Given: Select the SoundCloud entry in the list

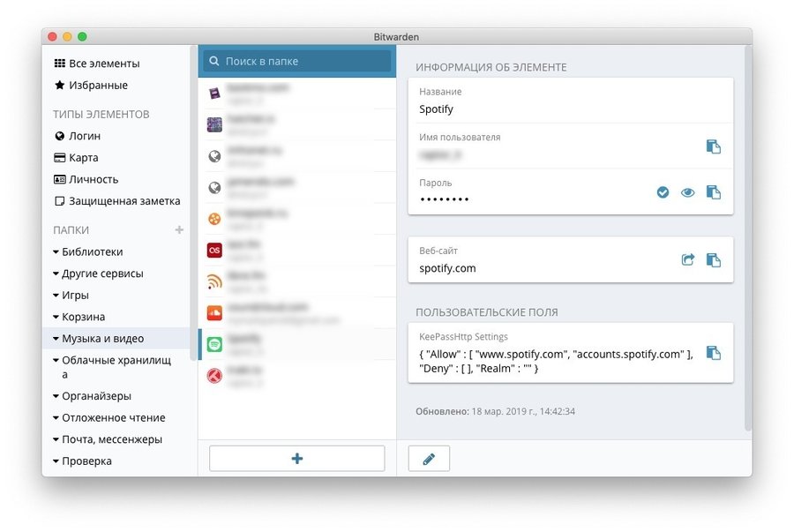Looking at the screenshot, I should (297, 313).
